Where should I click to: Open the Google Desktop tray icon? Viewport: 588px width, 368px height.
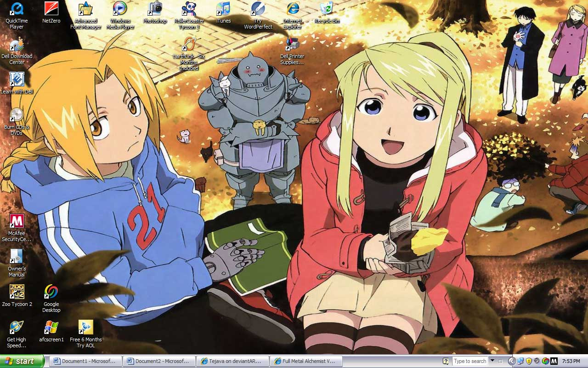point(545,361)
